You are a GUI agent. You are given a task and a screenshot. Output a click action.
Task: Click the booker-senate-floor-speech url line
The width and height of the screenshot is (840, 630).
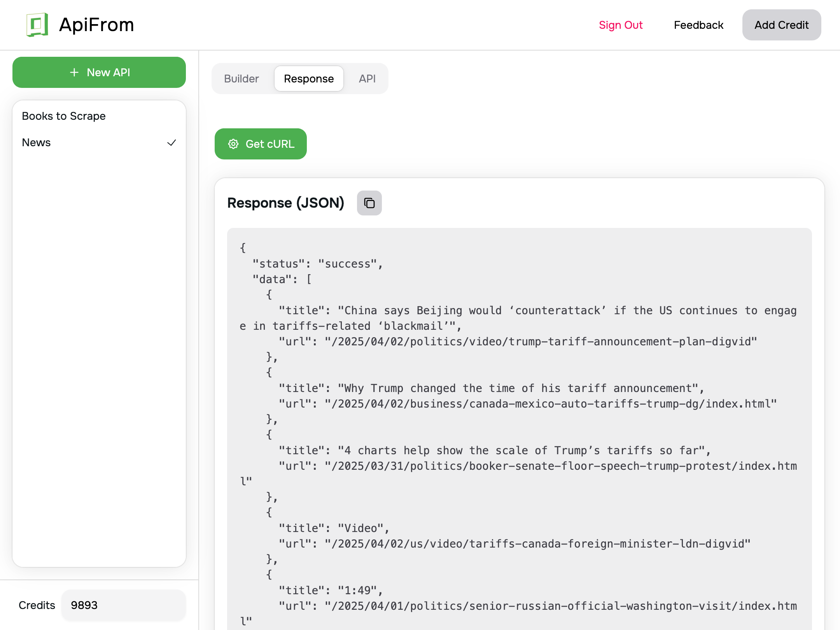tap(518, 474)
